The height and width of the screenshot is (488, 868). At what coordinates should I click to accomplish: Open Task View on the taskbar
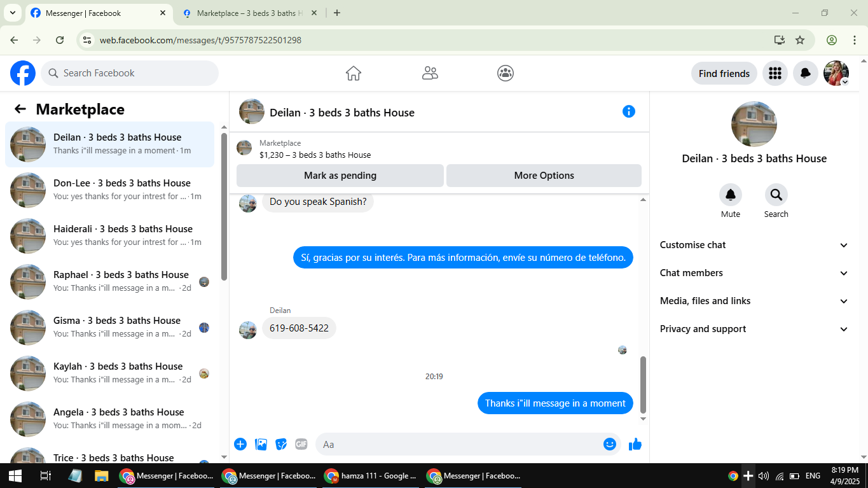(x=45, y=475)
